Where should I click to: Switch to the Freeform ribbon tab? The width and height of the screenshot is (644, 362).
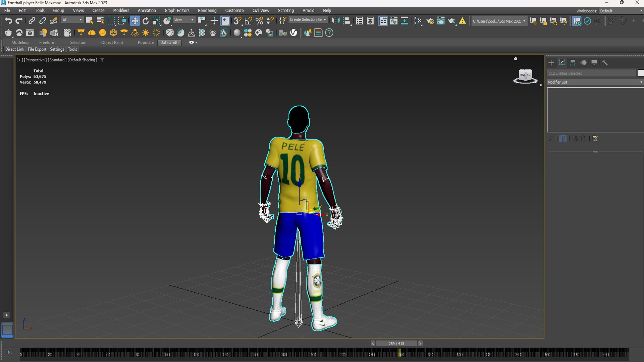(x=47, y=43)
